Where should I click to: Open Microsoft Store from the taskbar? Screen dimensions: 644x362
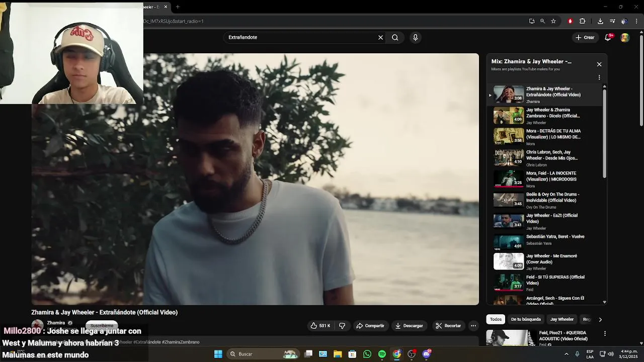pos(352,354)
